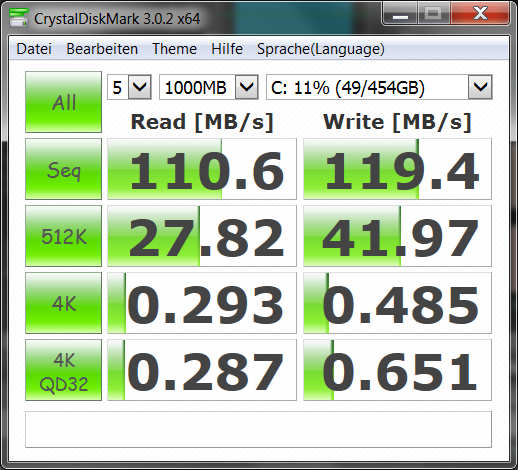Click the Read [MB/s] column header
Image resolution: width=518 pixels, height=470 pixels.
202,122
